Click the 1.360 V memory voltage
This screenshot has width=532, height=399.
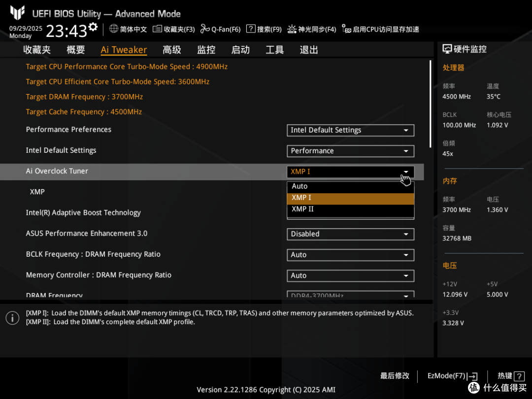point(498,210)
